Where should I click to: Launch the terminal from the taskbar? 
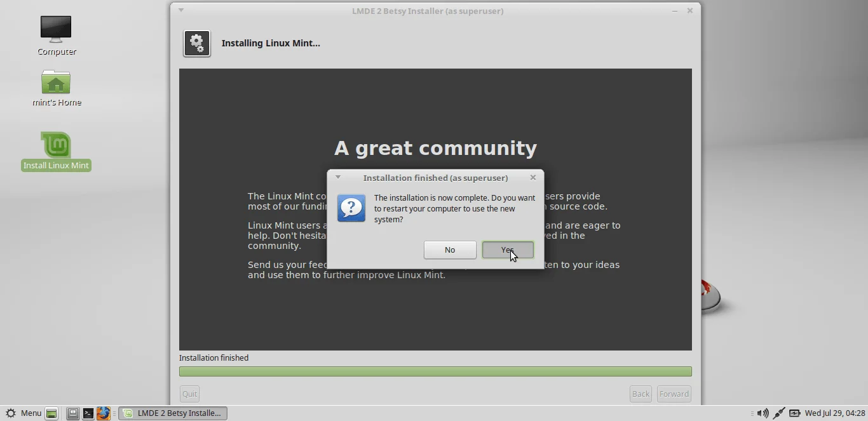(88, 413)
